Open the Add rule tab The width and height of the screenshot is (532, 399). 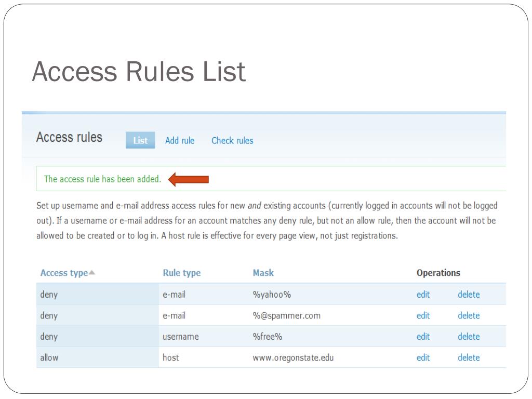pos(180,140)
